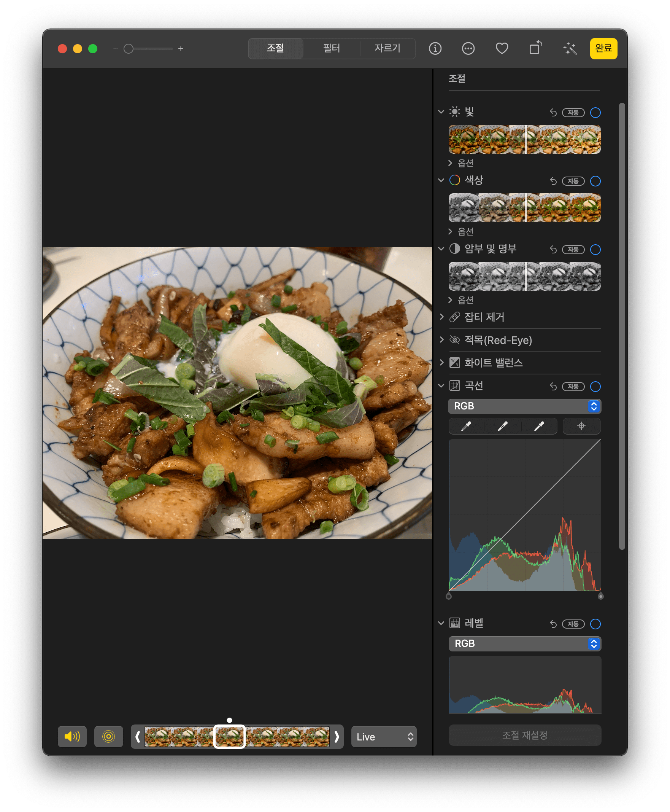This screenshot has width=670, height=812.
Task: Click 자동 button for 레벨
Action: click(x=573, y=624)
